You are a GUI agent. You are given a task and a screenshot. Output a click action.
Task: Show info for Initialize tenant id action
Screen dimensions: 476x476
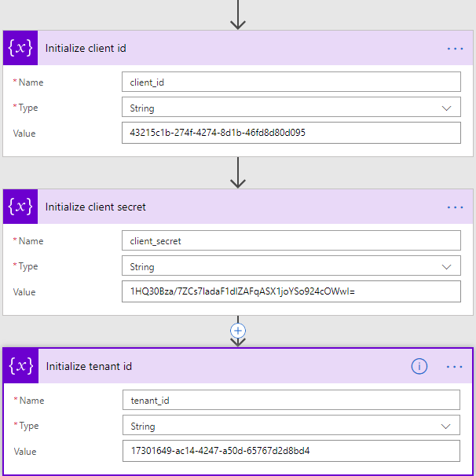click(x=419, y=366)
